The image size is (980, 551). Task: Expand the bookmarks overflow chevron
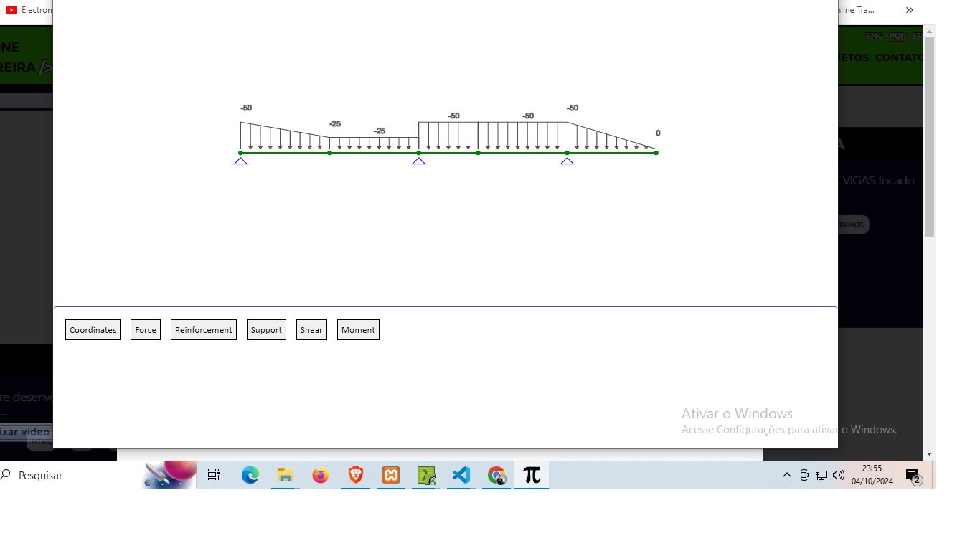910,10
